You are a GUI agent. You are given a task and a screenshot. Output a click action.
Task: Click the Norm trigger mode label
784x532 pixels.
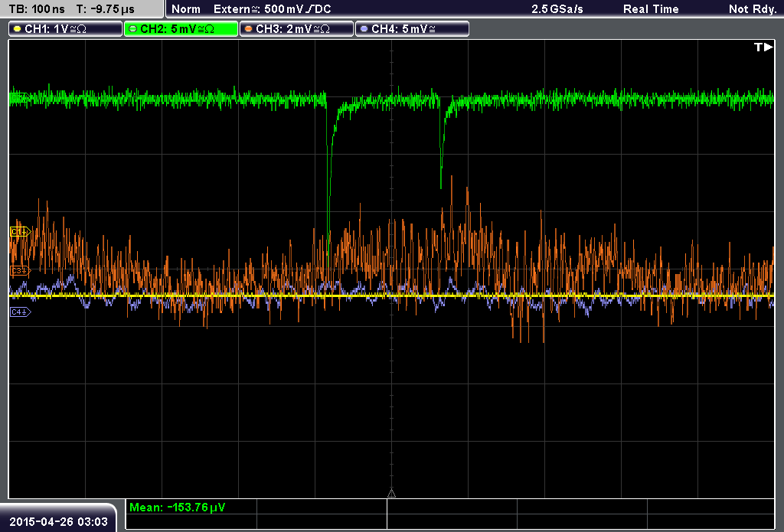[x=186, y=9]
